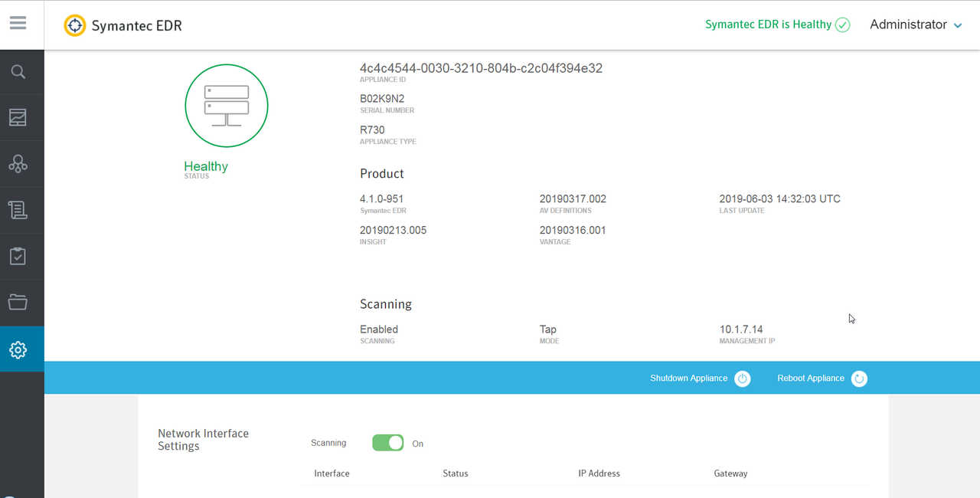Click the scanning state value Enabled
Screen dimensions: 980x498
coord(379,329)
